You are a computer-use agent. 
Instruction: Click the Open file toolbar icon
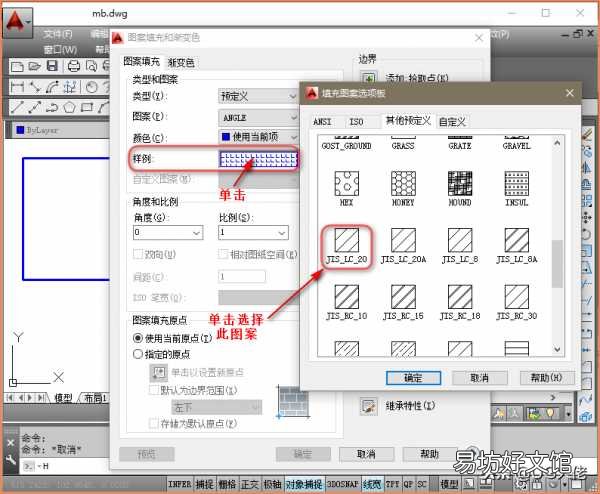click(34, 67)
